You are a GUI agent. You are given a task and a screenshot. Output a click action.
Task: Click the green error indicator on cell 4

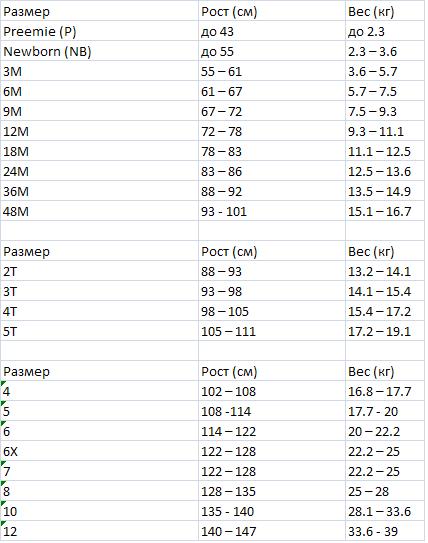(3, 383)
